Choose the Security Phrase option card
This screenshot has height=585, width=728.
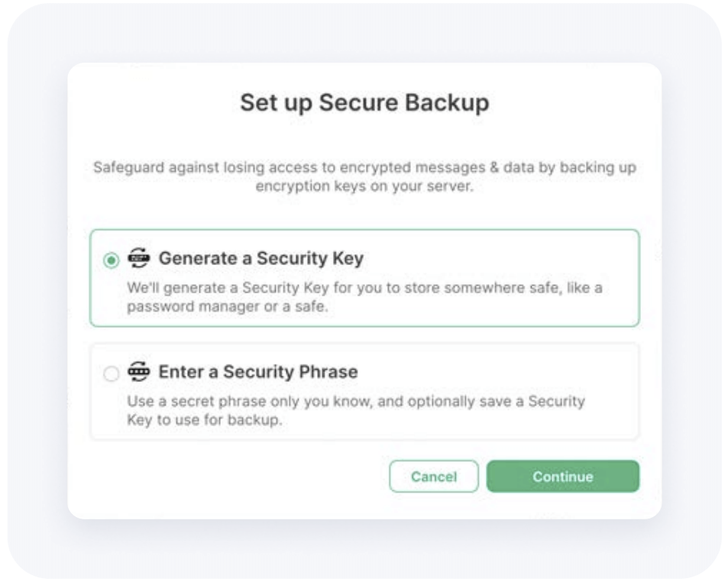coord(364,391)
